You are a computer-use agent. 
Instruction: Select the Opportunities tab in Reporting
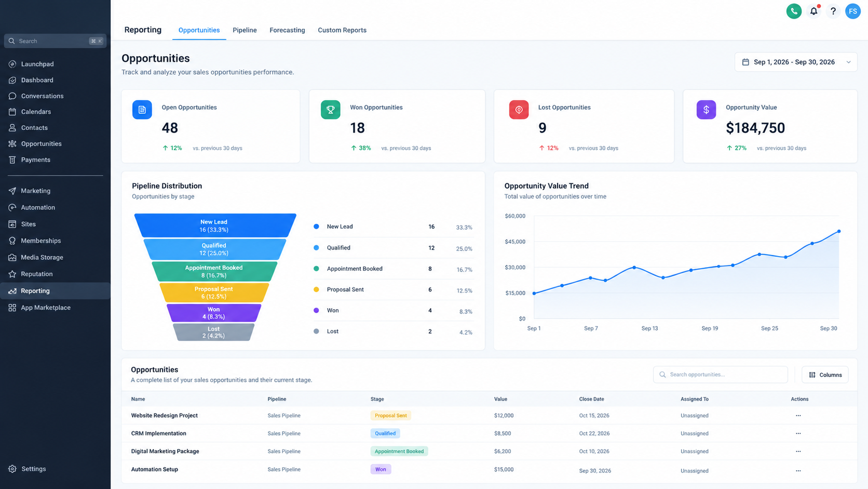pos(199,30)
